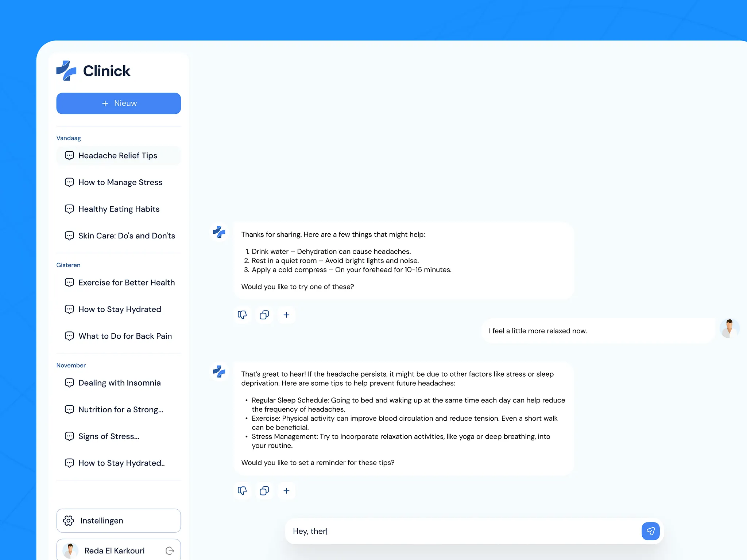747x560 pixels.
Task: Click the gear icon in Instellingen
Action: point(69,521)
